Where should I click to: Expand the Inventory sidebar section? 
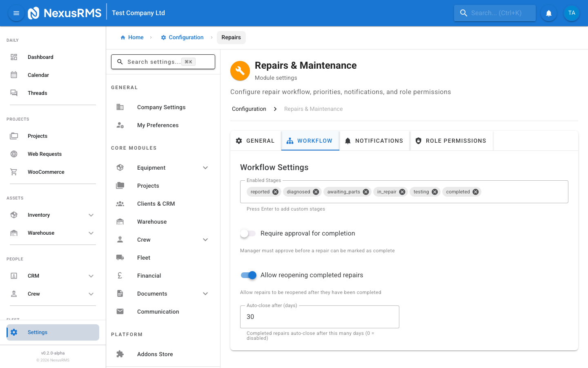pos(91,215)
